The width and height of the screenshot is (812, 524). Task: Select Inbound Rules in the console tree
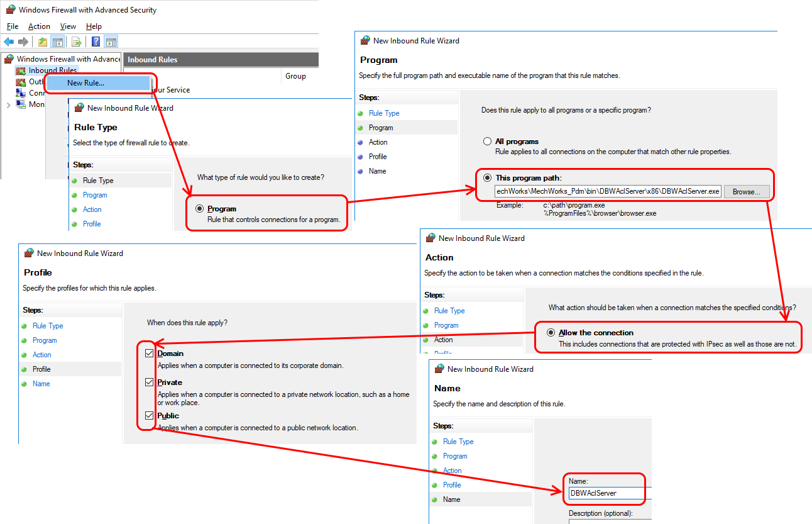[x=53, y=70]
